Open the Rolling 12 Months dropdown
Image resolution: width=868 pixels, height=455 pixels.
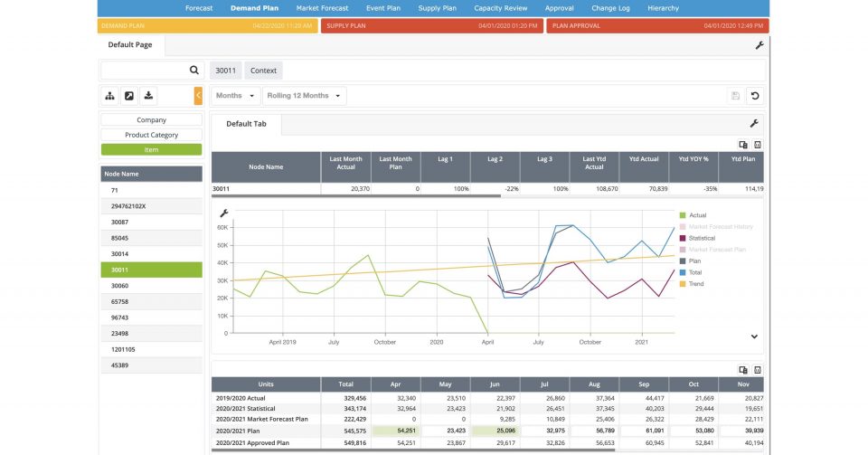[304, 96]
